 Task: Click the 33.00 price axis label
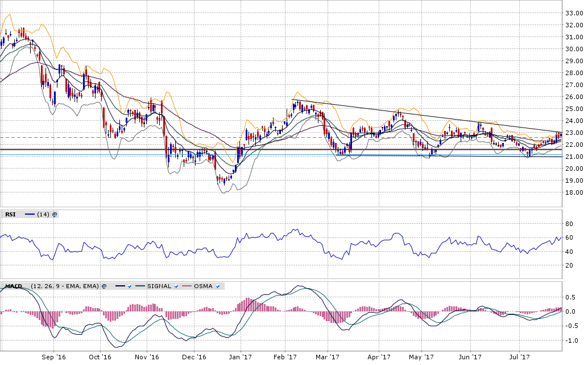tap(573, 13)
